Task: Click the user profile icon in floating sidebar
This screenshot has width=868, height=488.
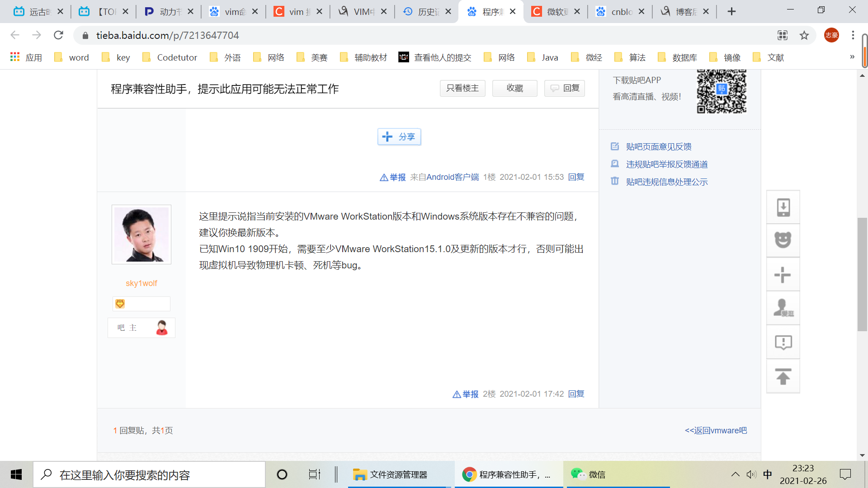Action: coord(783,308)
